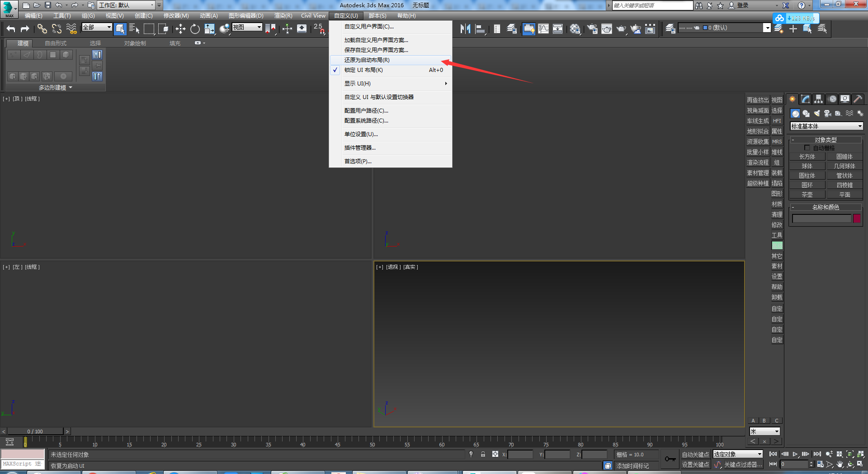Undo the last action with the Undo arrow
Image resolution: width=868 pixels, height=474 pixels.
click(x=11, y=29)
